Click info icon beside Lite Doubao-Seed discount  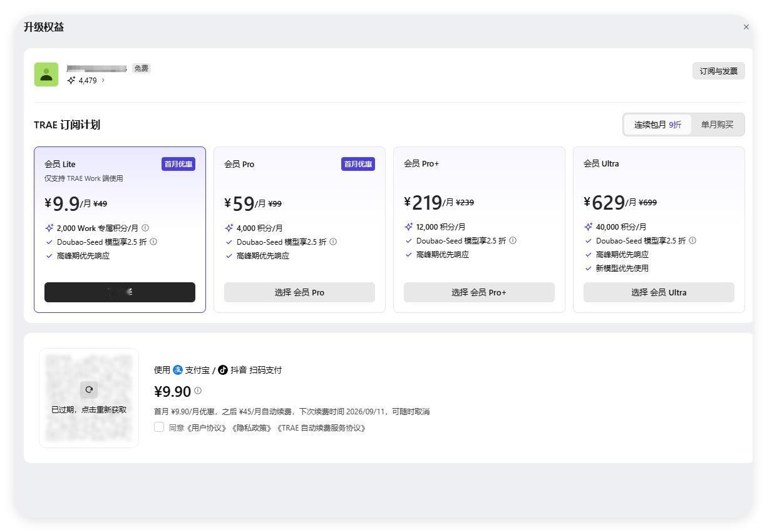pos(153,242)
